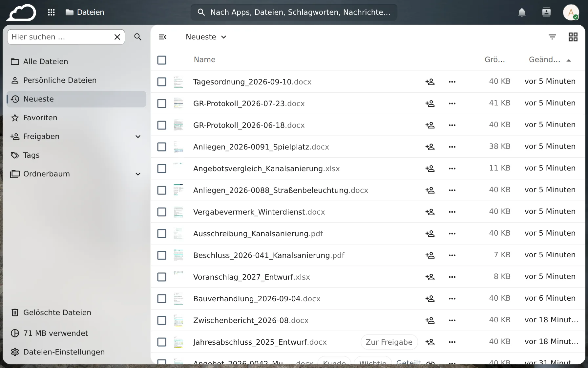The width and height of the screenshot is (588, 368).
Task: Open Persönliche Dateien in sidebar
Action: (x=76, y=80)
